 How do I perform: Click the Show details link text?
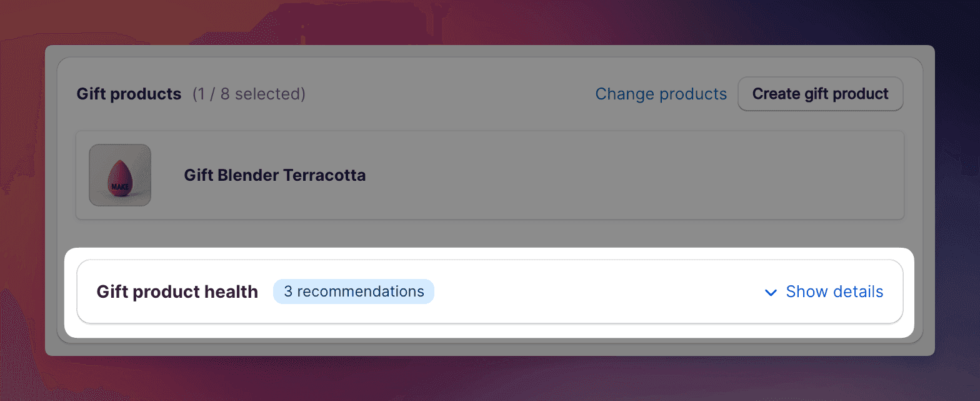click(834, 292)
